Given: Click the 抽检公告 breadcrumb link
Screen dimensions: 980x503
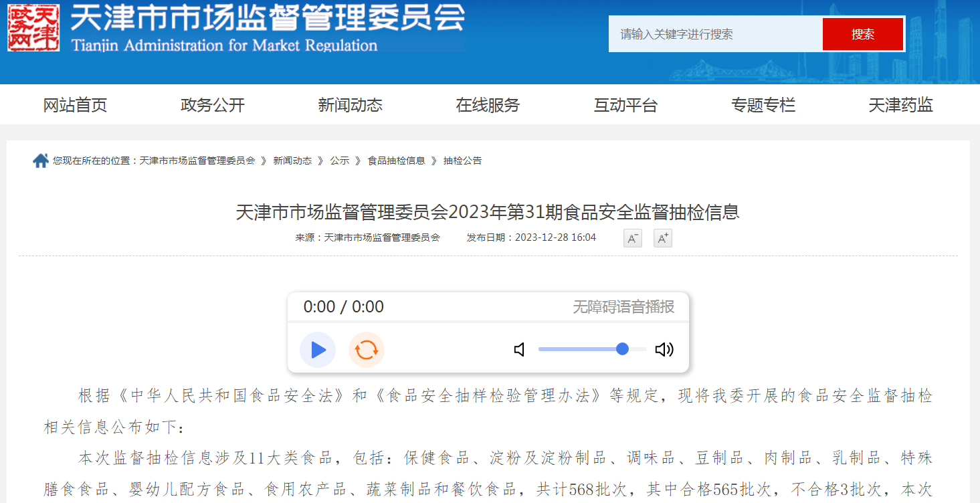Looking at the screenshot, I should coord(462,161).
